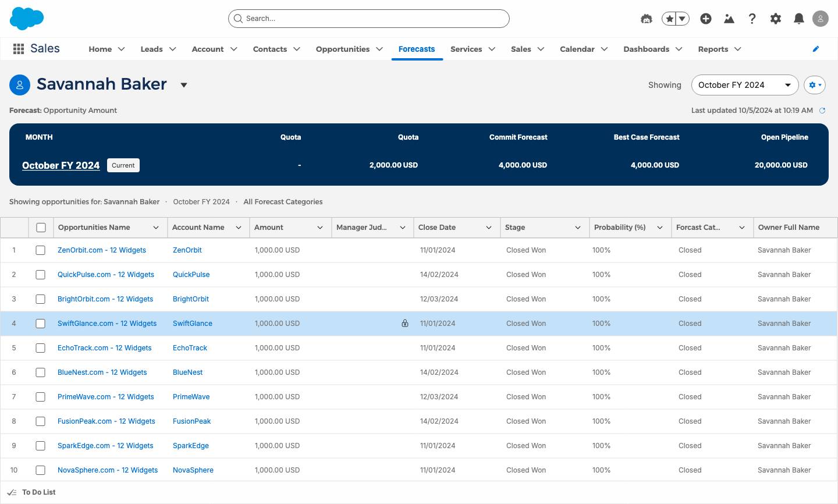The image size is (838, 504).
Task: Expand the Opportunities Name column menu
Action: [156, 228]
